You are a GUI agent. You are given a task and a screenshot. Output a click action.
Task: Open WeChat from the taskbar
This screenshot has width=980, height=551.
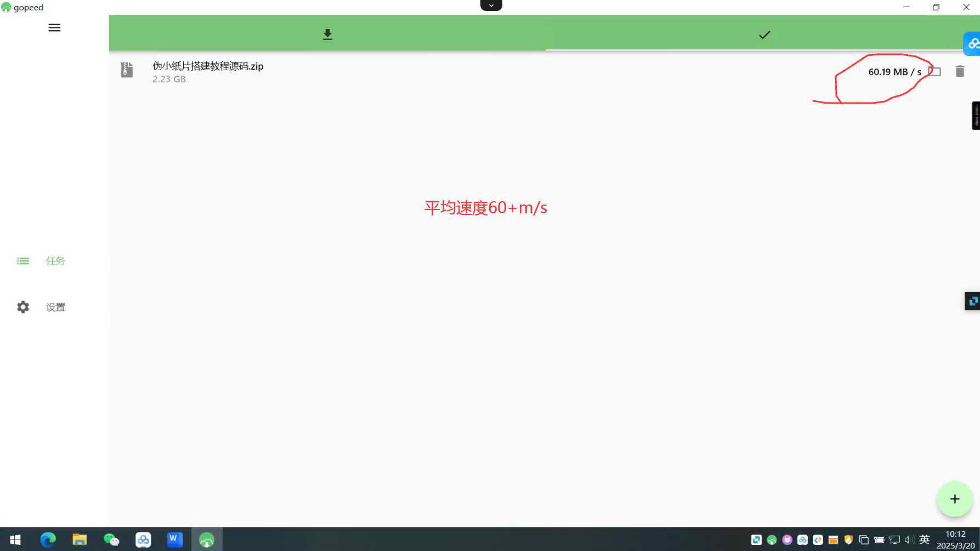pos(111,539)
